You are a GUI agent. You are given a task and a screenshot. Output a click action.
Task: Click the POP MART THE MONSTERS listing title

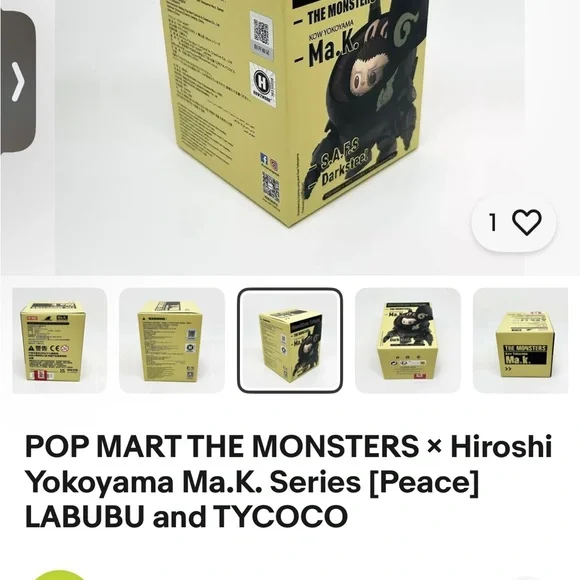(x=289, y=482)
